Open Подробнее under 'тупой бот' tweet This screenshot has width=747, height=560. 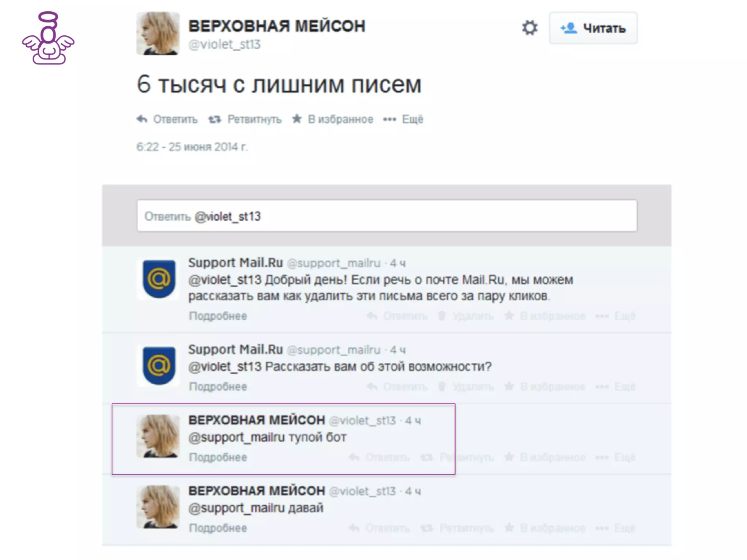(x=218, y=457)
